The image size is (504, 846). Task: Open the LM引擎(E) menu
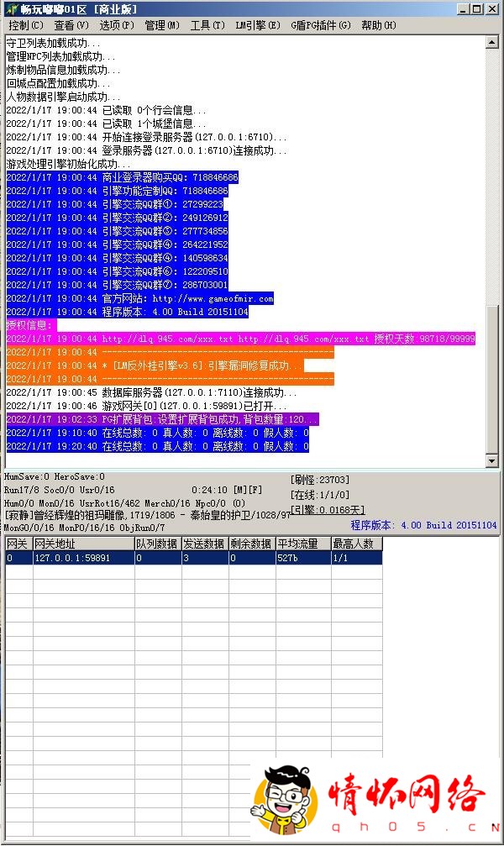tap(257, 25)
